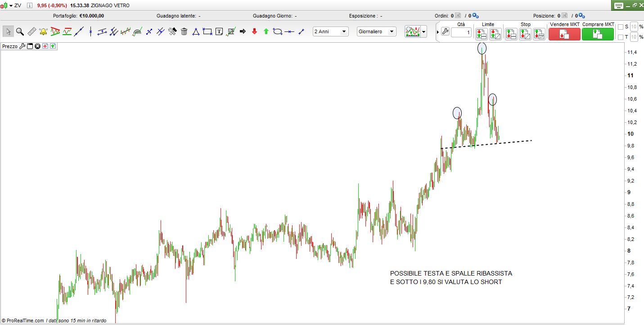Click the Comprare MKT buy button

click(x=598, y=34)
